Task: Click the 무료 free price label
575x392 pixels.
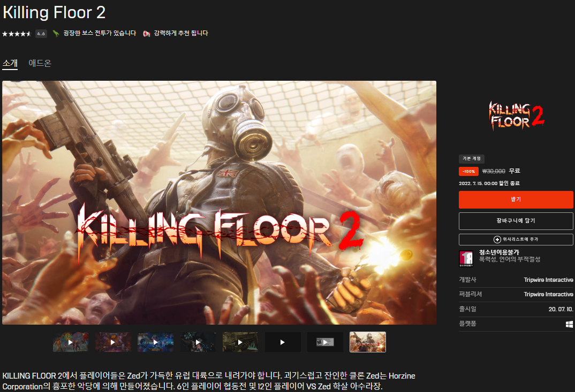Action: coord(515,171)
